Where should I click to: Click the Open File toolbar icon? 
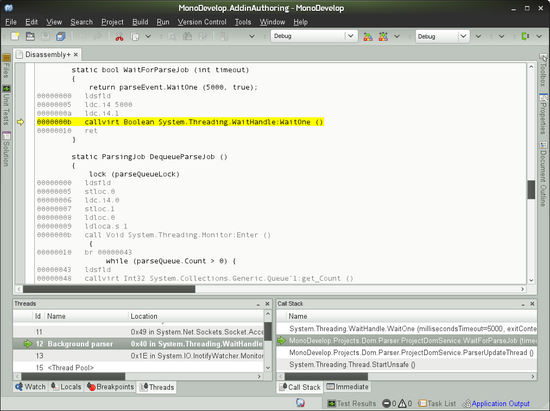coord(30,36)
